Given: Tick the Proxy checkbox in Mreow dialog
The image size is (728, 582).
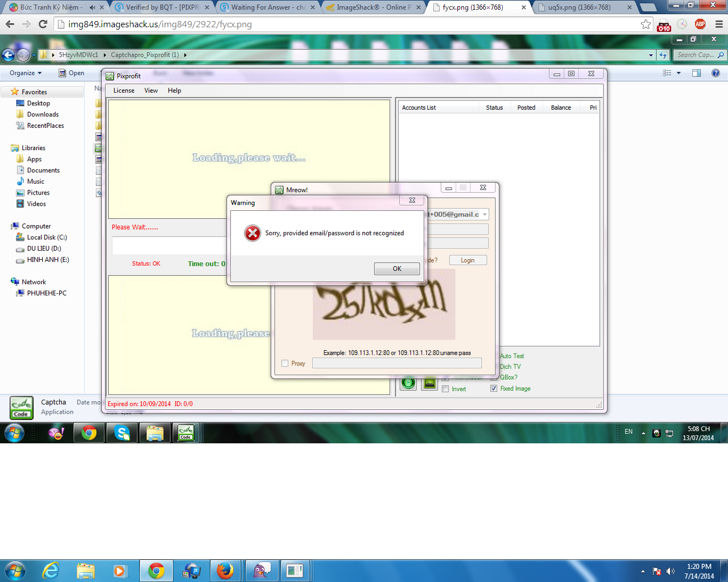Looking at the screenshot, I should click(285, 364).
